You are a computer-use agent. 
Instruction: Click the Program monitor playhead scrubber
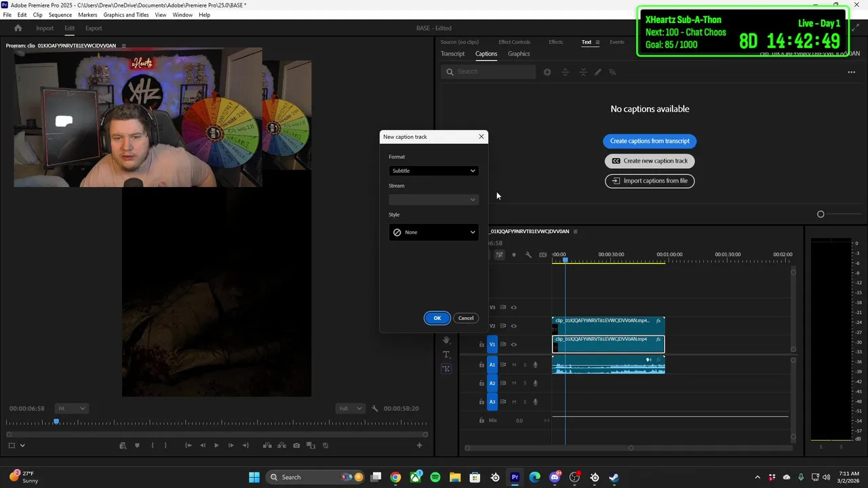(56, 422)
